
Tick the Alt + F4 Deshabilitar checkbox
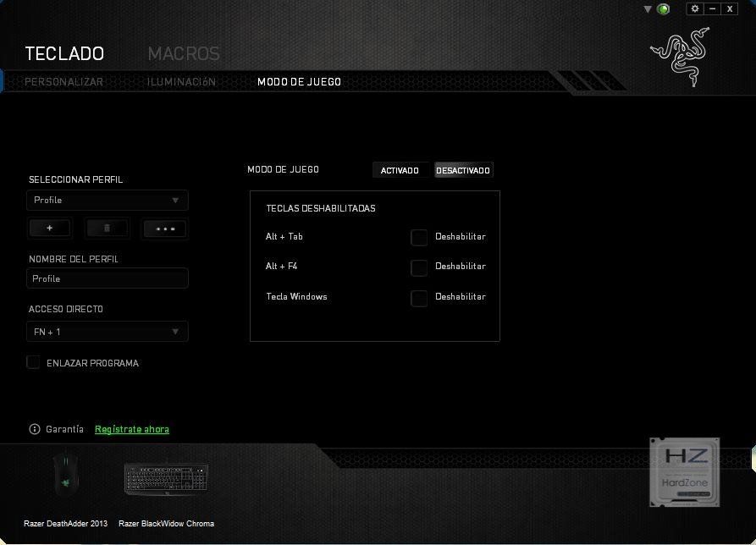coord(419,267)
